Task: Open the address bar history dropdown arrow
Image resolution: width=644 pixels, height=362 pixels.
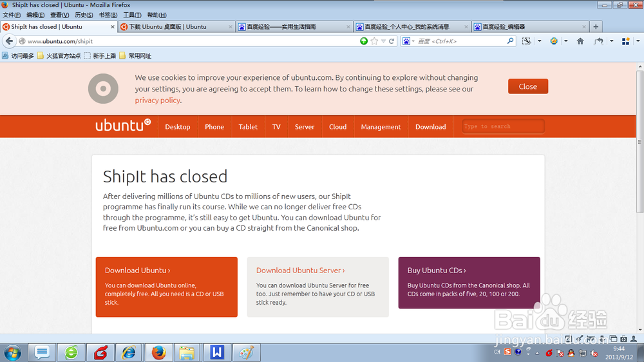Action: 383,41
